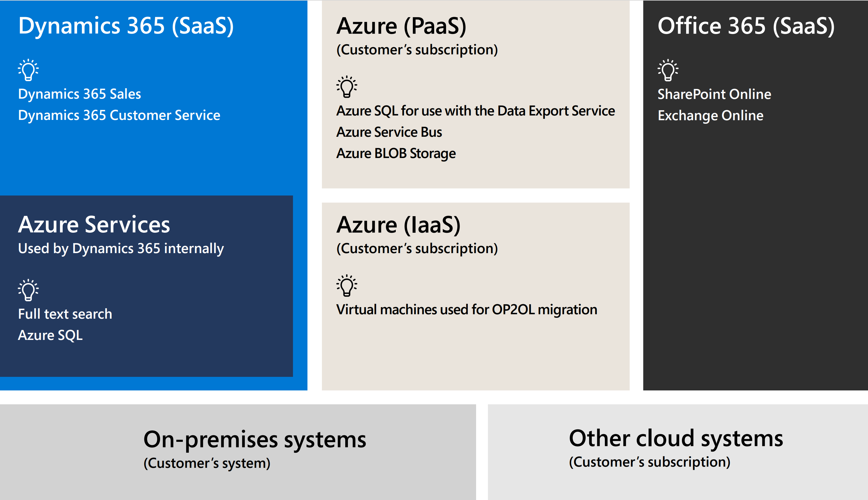Select the Dynamics 365 Sales text
This screenshot has width=868, height=500.
(79, 94)
